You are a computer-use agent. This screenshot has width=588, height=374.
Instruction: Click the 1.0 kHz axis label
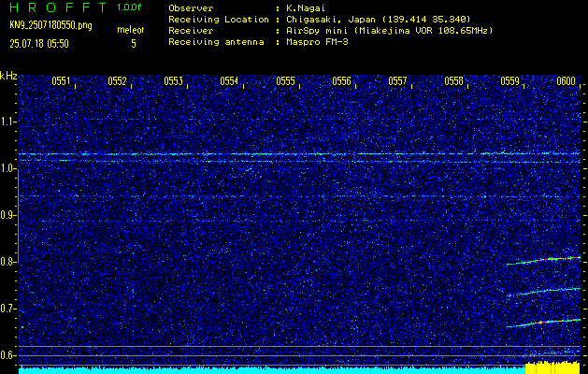tap(8, 168)
